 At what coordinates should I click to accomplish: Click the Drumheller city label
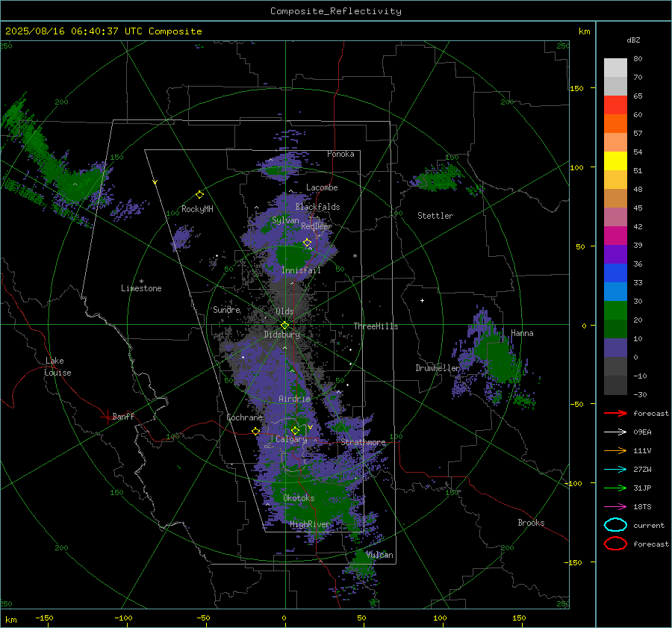click(x=438, y=368)
